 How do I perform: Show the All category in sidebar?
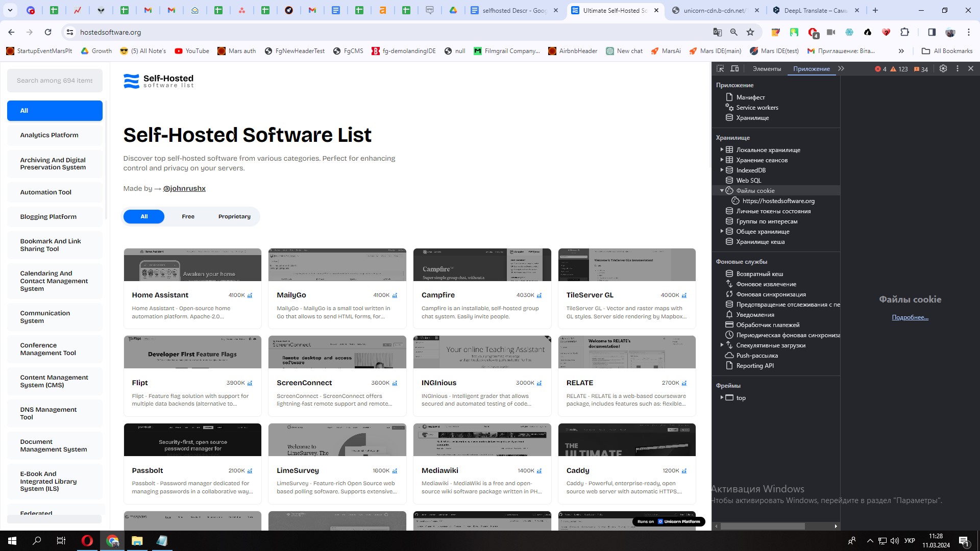(55, 111)
